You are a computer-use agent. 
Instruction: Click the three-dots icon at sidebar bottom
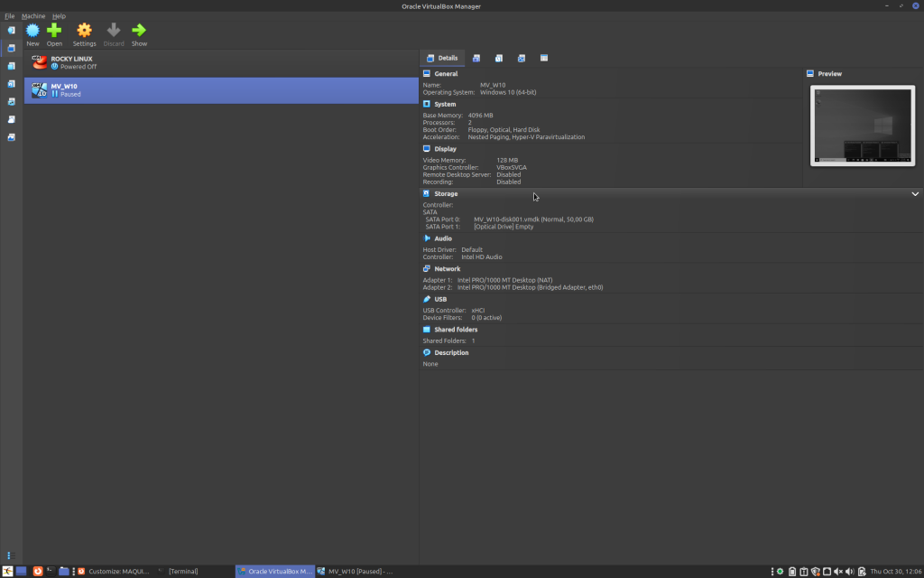click(10, 555)
